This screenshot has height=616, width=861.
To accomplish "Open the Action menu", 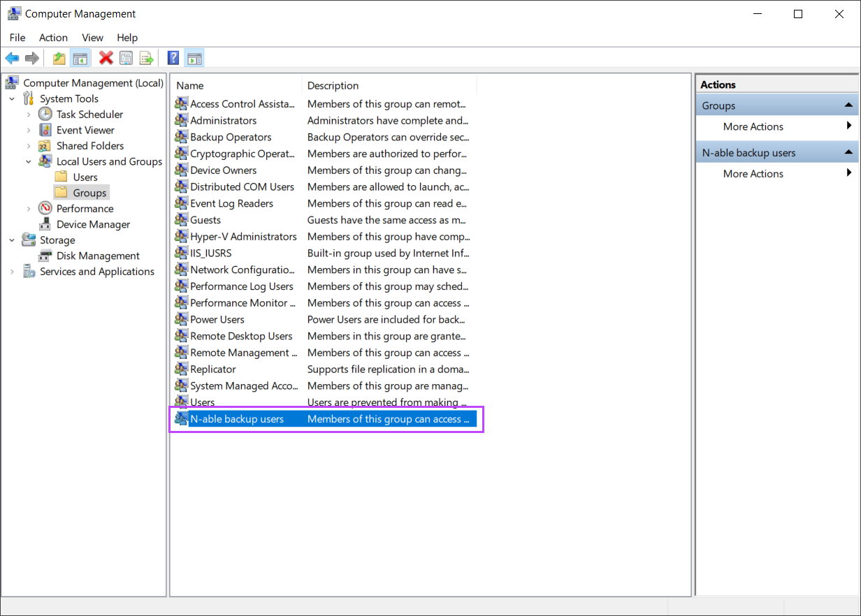I will [53, 38].
